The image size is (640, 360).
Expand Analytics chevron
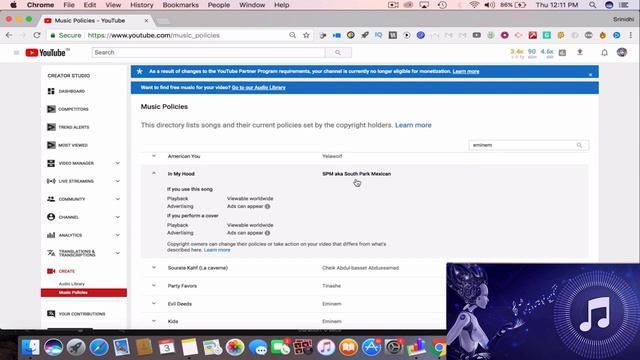(118, 235)
